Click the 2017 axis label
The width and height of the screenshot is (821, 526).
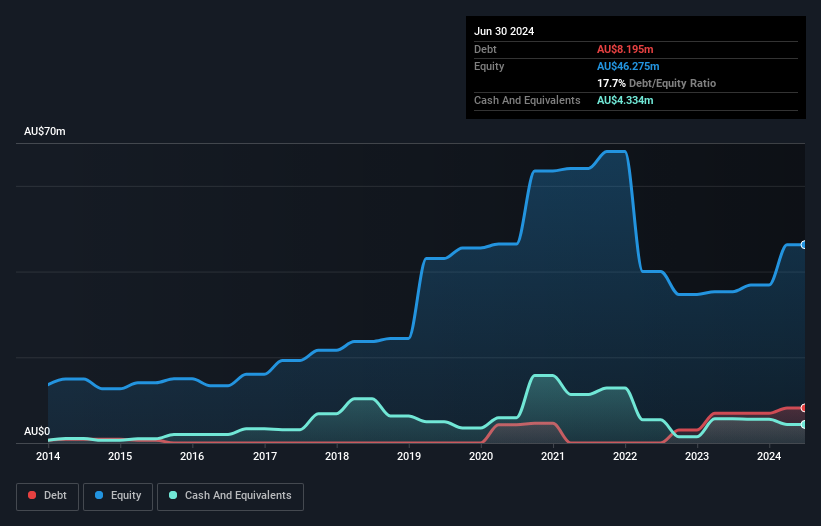click(265, 456)
